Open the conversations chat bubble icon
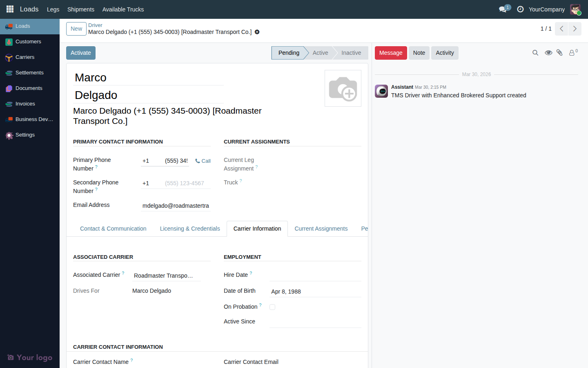Viewport: 588px width, 368px height. pos(503,9)
